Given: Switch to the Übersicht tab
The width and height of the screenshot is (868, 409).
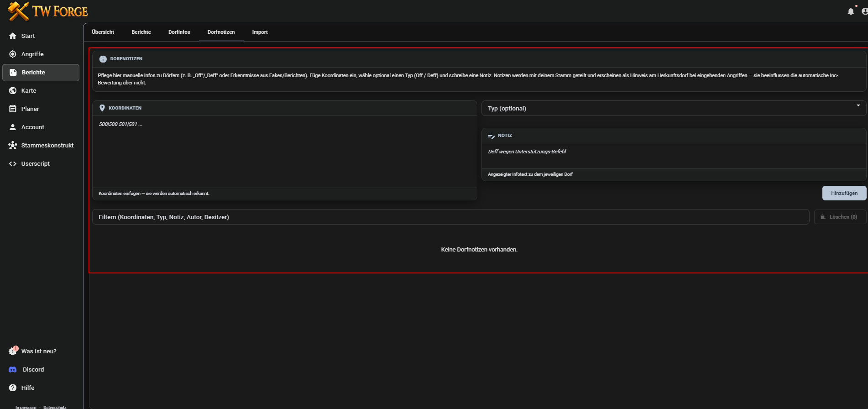Looking at the screenshot, I should click(103, 32).
